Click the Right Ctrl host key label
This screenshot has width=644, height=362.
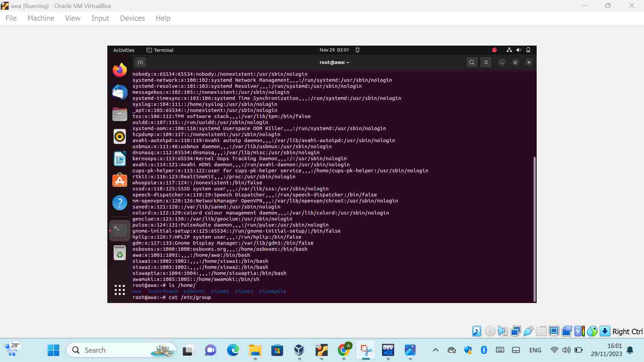coord(627,331)
